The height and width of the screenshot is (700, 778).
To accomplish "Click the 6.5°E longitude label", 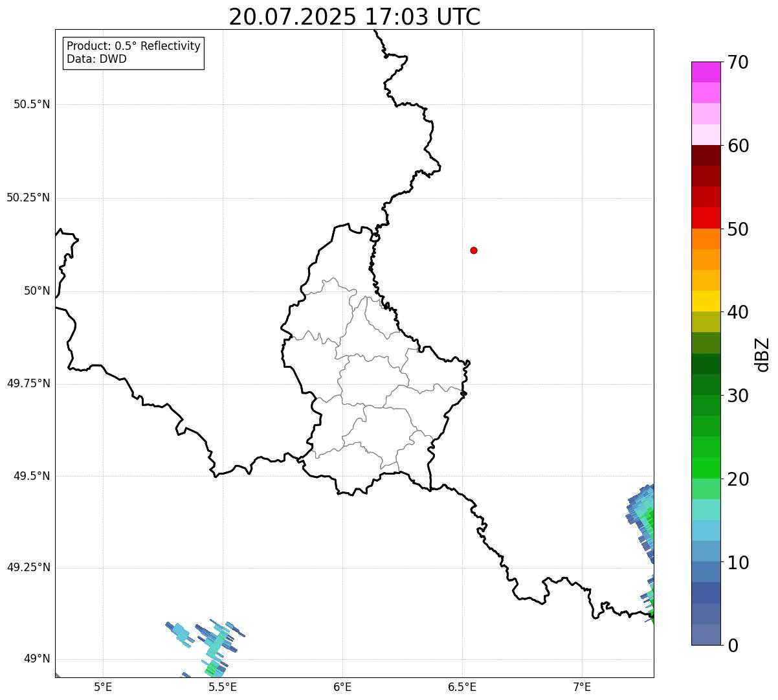I will (462, 686).
